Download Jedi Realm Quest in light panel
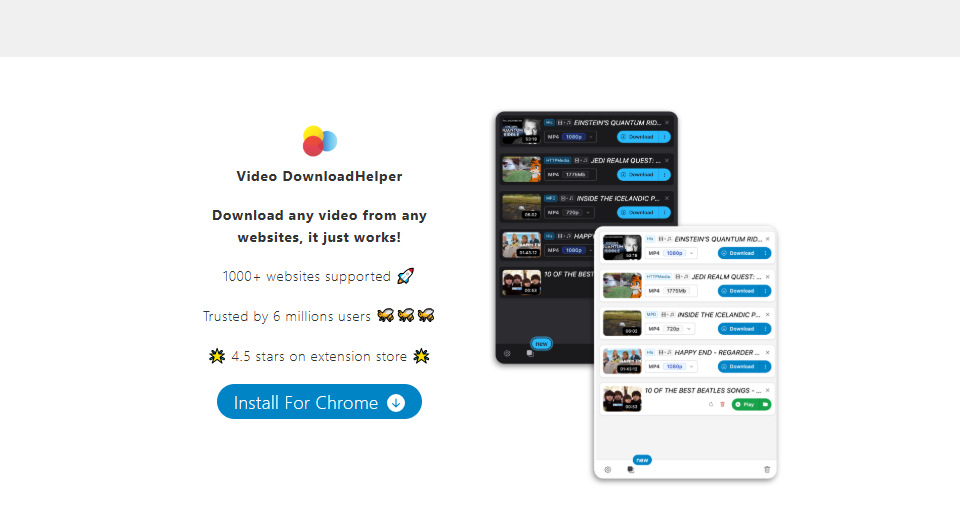 738,291
